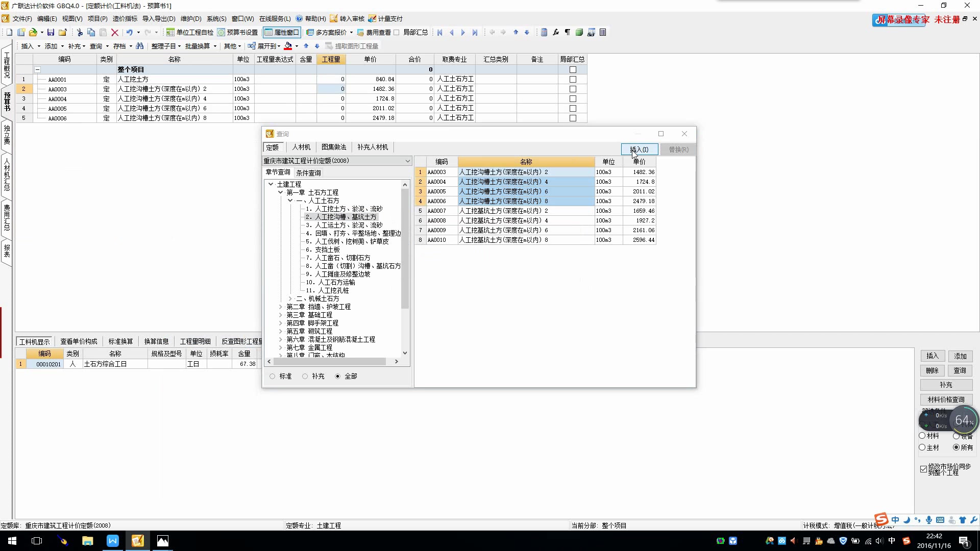Click the fill color paint bucket icon

pos(288,46)
